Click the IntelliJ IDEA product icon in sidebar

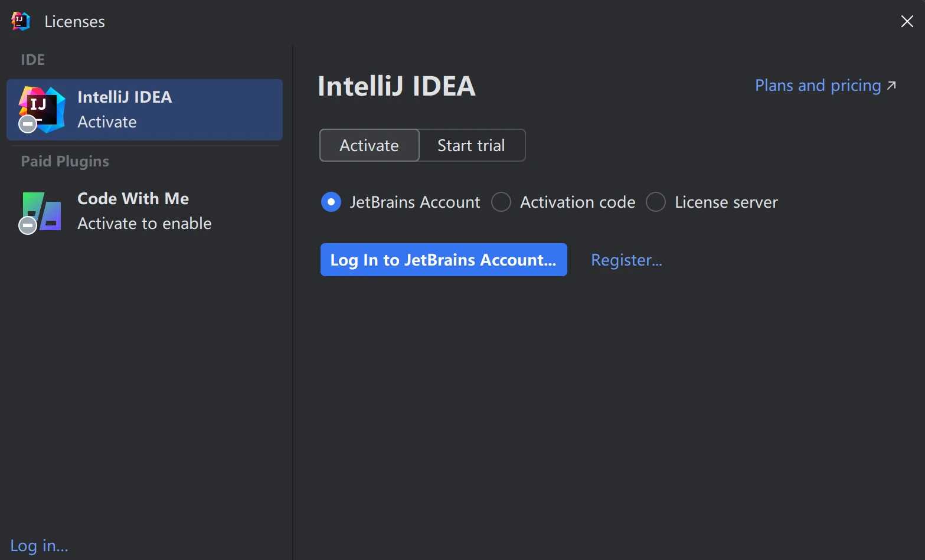(43, 107)
